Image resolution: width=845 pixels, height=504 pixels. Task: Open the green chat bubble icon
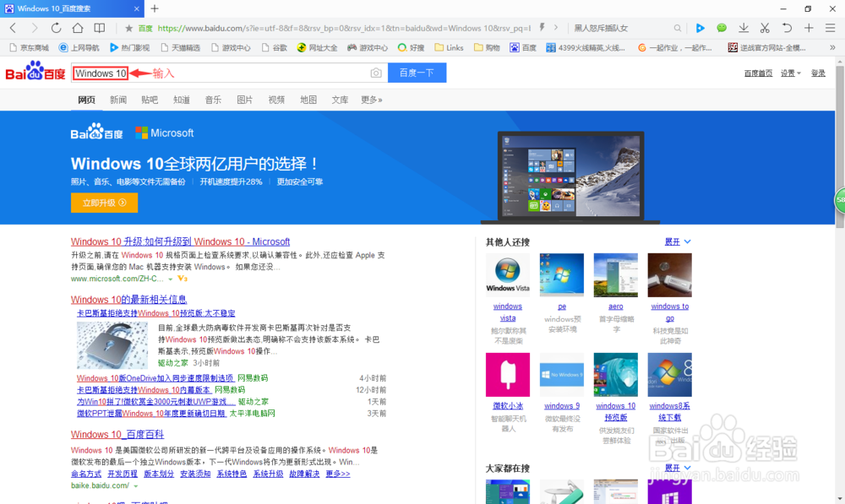[x=722, y=28]
